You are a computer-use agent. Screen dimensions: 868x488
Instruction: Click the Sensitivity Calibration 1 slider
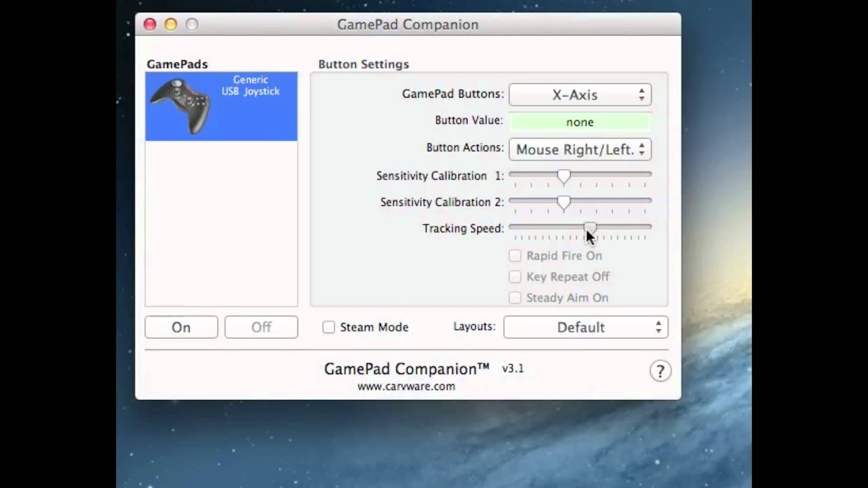580,176
